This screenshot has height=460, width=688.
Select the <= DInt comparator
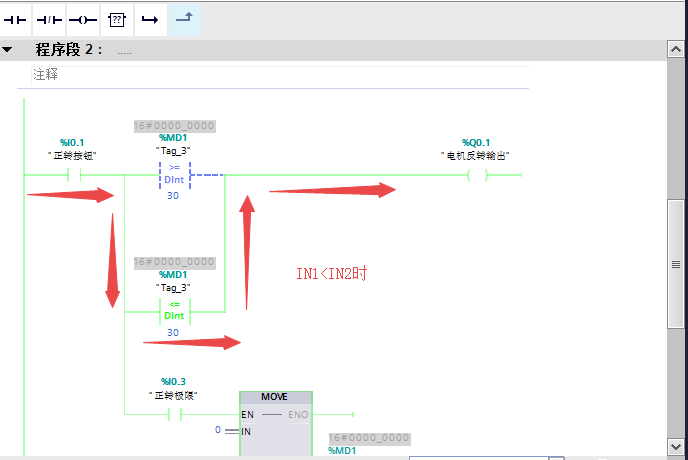click(173, 311)
